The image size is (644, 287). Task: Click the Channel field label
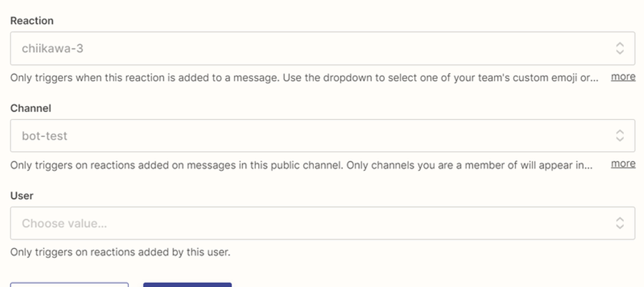[30, 108]
